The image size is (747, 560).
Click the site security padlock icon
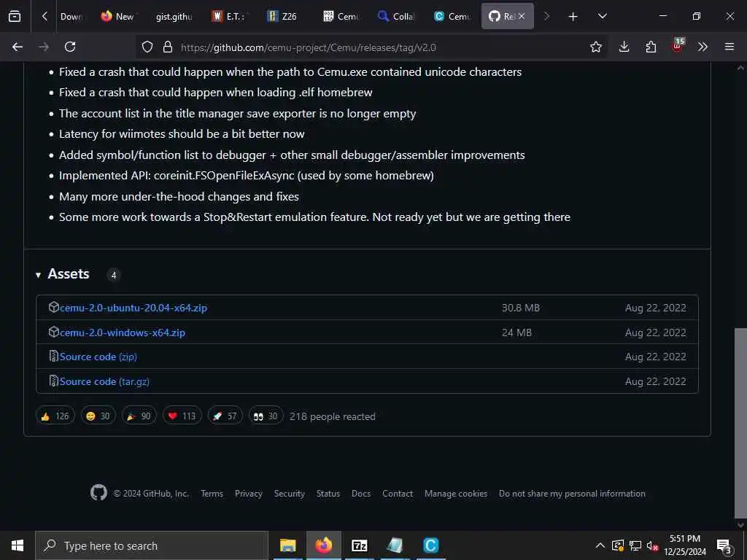pyautogui.click(x=167, y=47)
